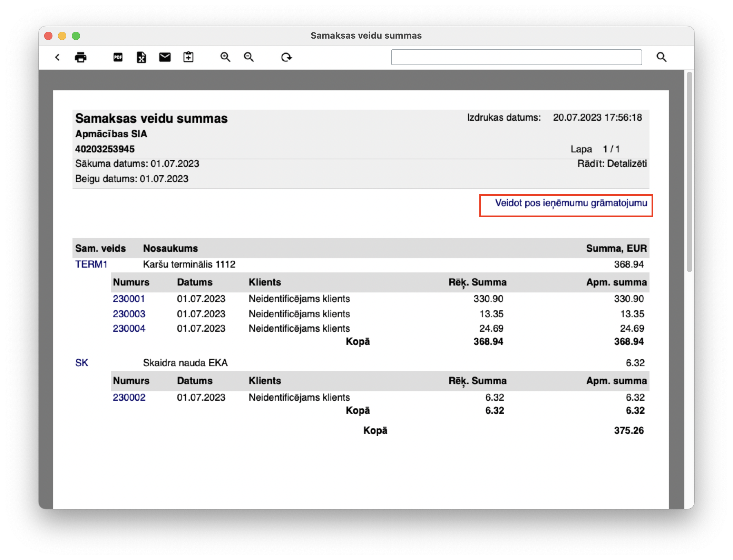Click the Kopā total value 375.26
This screenshot has height=560, width=733.
629,430
